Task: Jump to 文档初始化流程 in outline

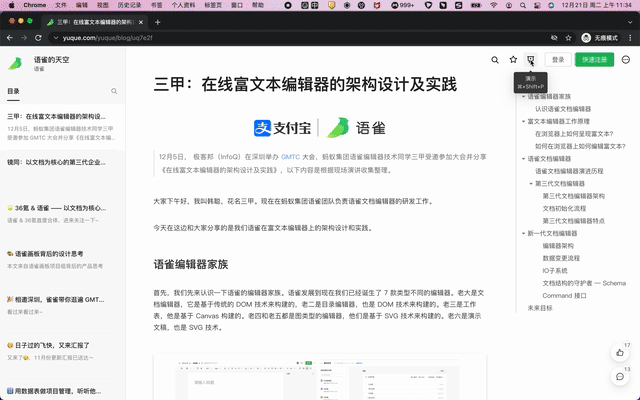Action: (x=564, y=209)
